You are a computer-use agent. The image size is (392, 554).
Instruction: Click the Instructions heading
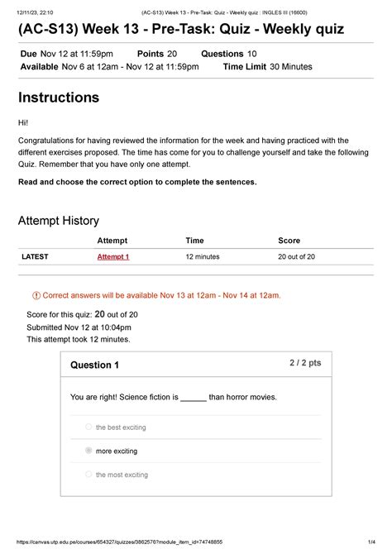59,98
